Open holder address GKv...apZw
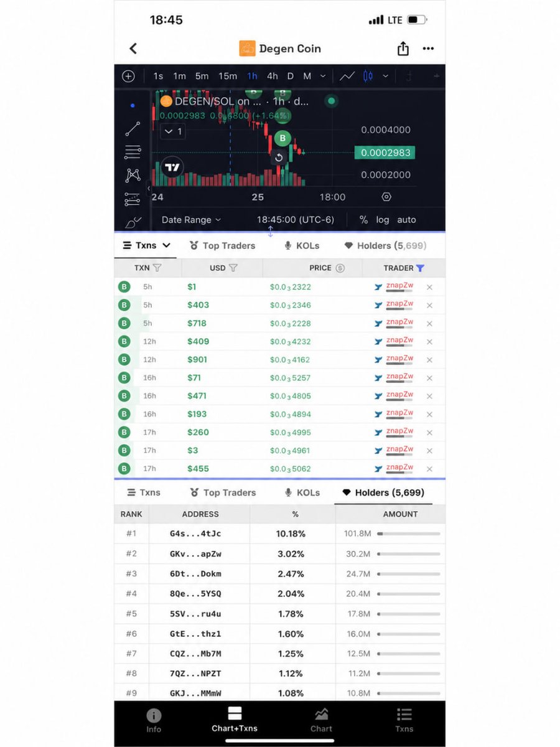Image resolution: width=560 pixels, height=747 pixels. pyautogui.click(x=195, y=553)
